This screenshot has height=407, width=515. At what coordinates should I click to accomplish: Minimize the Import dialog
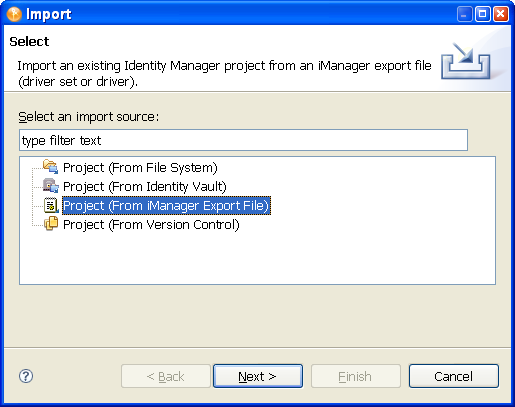click(x=464, y=14)
